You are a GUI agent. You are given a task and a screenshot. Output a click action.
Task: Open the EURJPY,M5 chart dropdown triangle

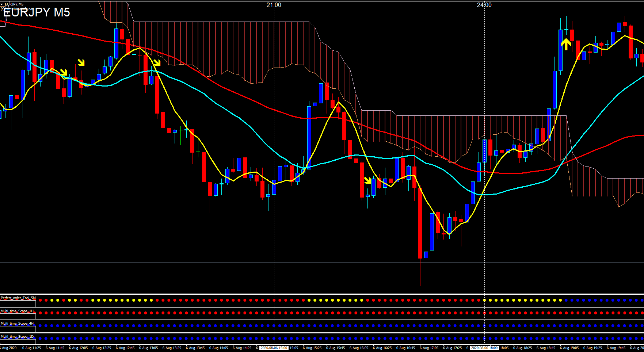pyautogui.click(x=2, y=4)
